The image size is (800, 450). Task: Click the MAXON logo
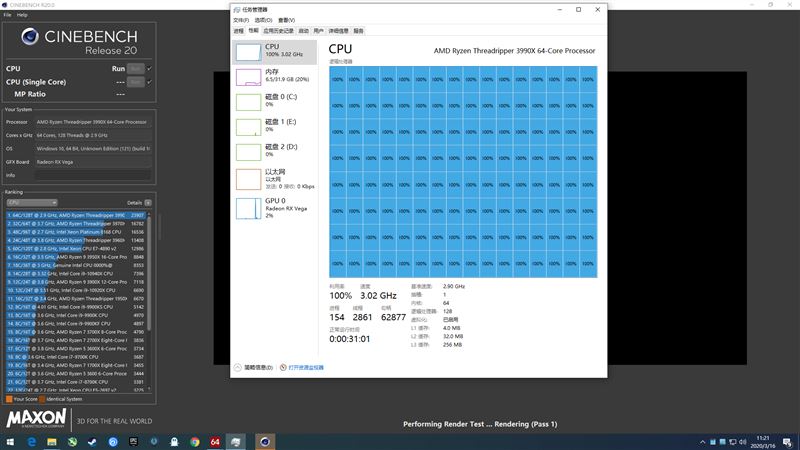coord(36,418)
